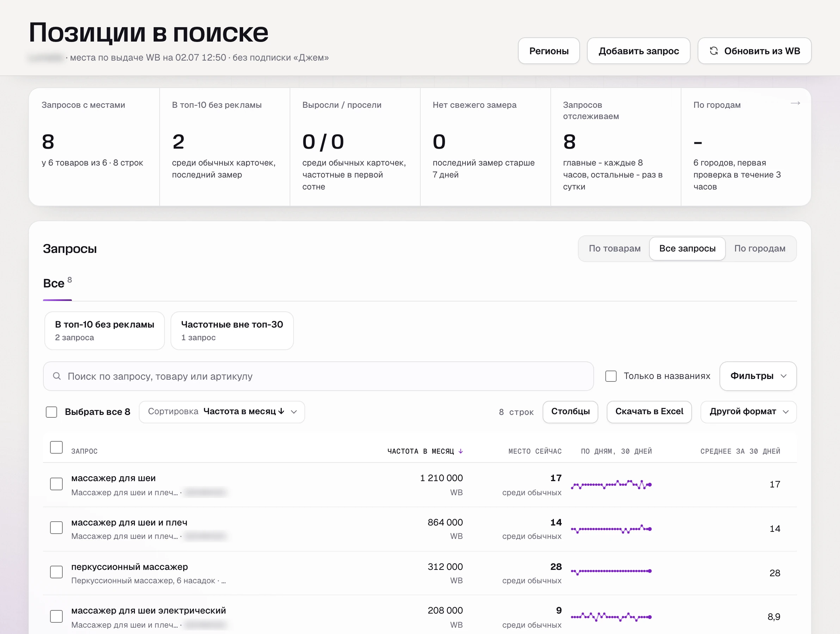Click Скачать в Excel button
Image resolution: width=840 pixels, height=634 pixels.
pyautogui.click(x=649, y=412)
